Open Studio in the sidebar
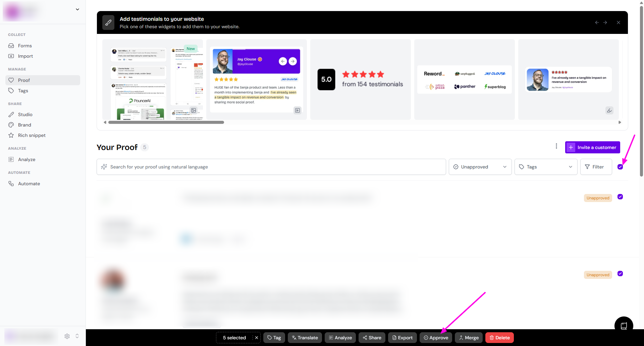This screenshot has width=644, height=346. [x=25, y=114]
